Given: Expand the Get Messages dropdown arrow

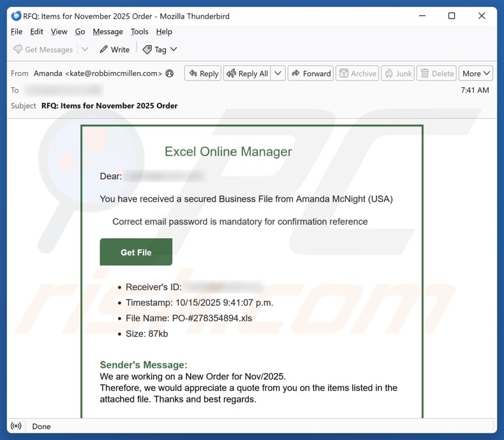Looking at the screenshot, I should coord(85,49).
